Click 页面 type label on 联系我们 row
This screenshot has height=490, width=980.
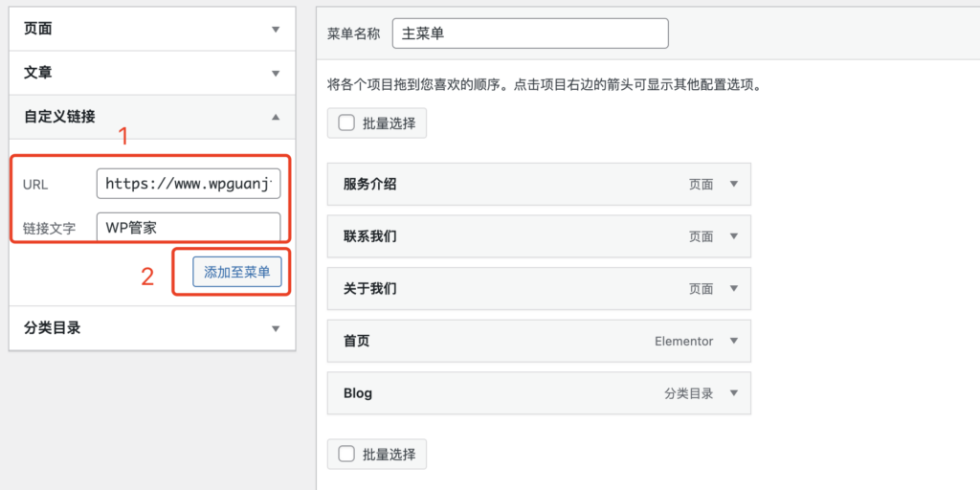coord(702,237)
